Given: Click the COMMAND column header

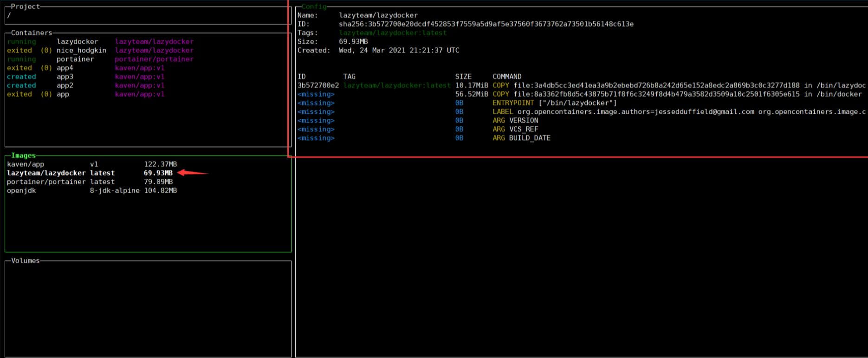Looking at the screenshot, I should 507,77.
